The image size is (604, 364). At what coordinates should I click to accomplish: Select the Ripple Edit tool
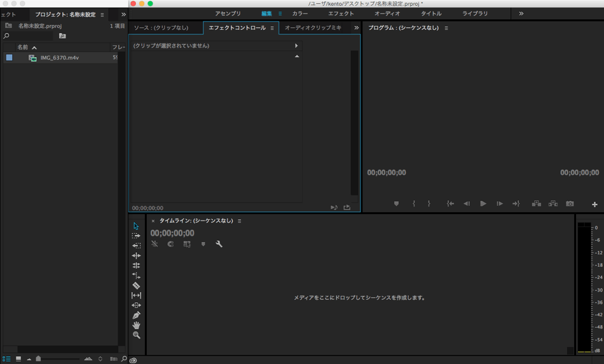point(136,255)
